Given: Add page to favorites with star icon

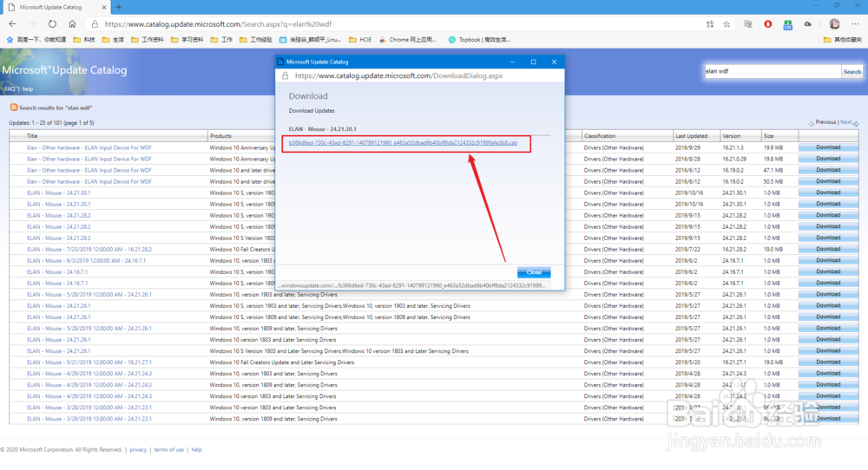Looking at the screenshot, I should pyautogui.click(x=727, y=23).
